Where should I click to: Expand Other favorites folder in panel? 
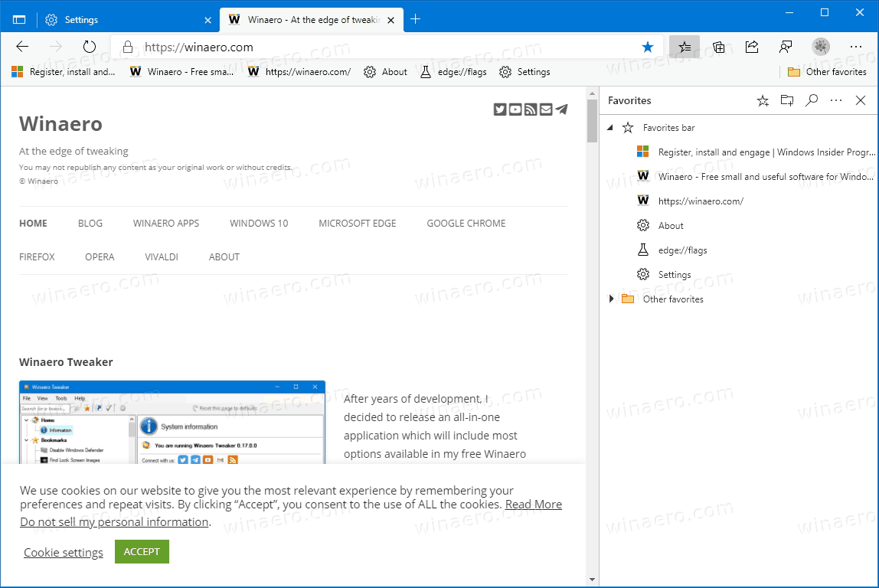coord(611,299)
